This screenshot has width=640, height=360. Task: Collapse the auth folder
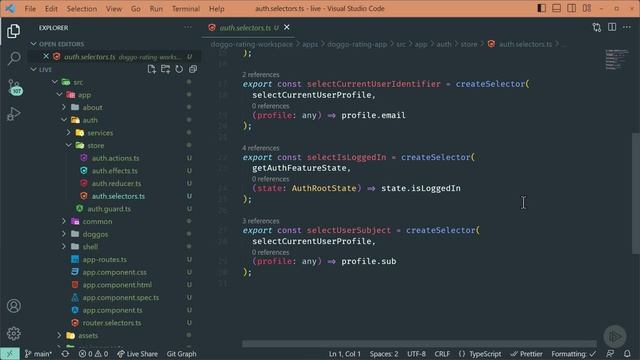pos(64,120)
